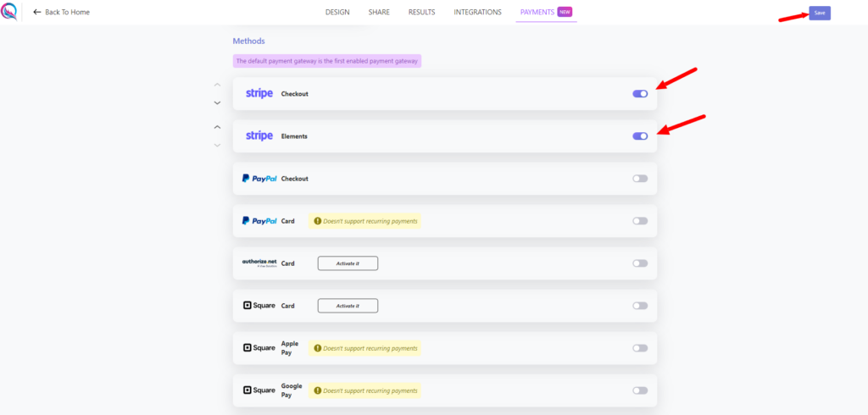Enable Square Apple Pay toggle
Screen dimensions: 868x415
(640, 348)
